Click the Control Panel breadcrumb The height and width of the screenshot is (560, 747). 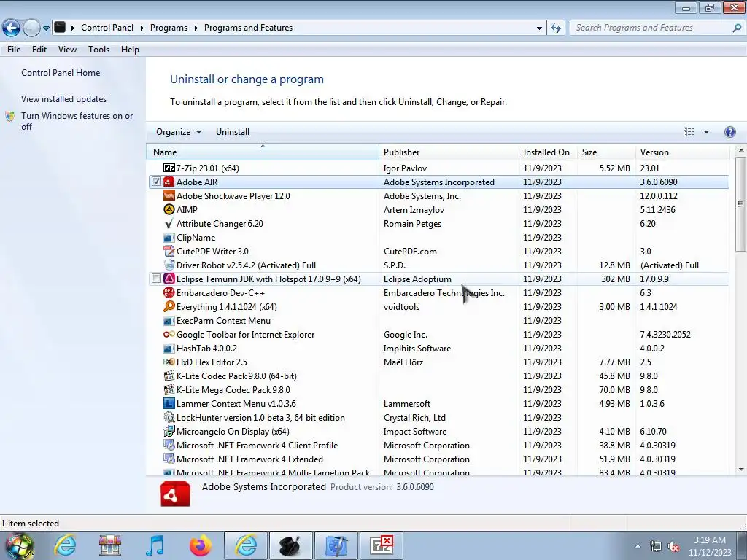[x=107, y=28]
